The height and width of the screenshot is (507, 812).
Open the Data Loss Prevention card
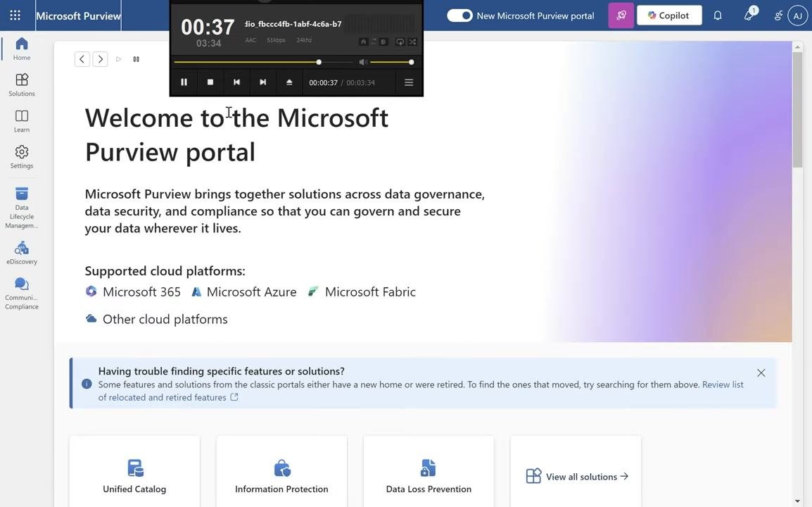[429, 471]
